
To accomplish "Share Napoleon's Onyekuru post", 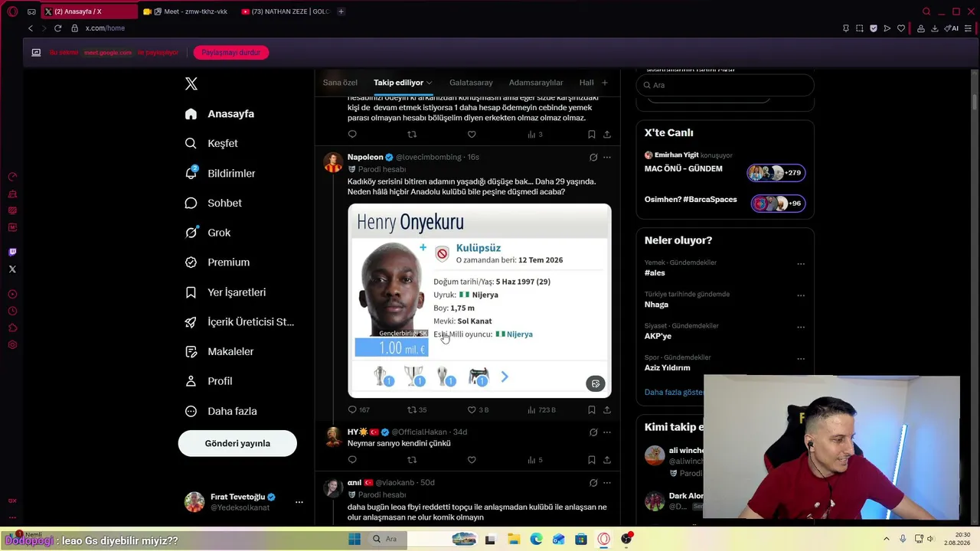I will click(x=607, y=410).
